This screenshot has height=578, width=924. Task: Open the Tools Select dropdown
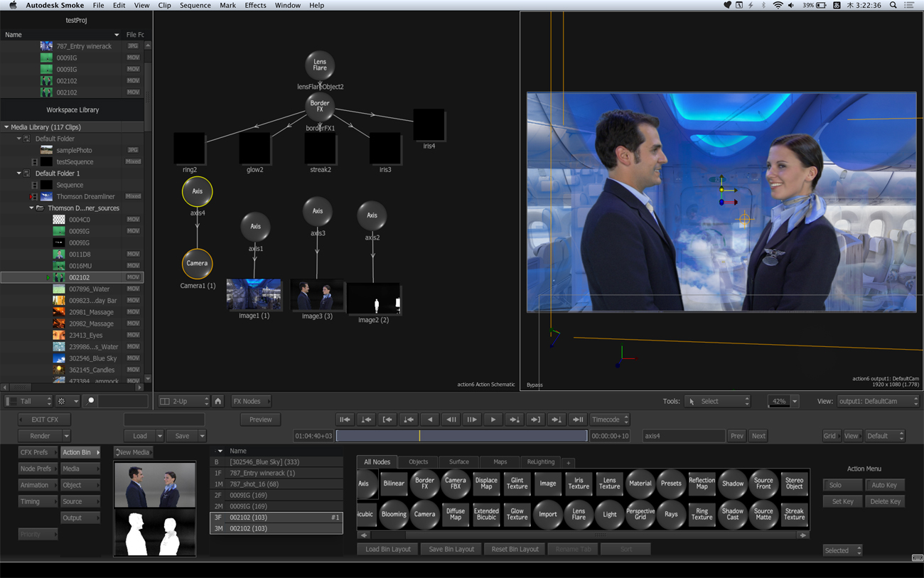717,402
